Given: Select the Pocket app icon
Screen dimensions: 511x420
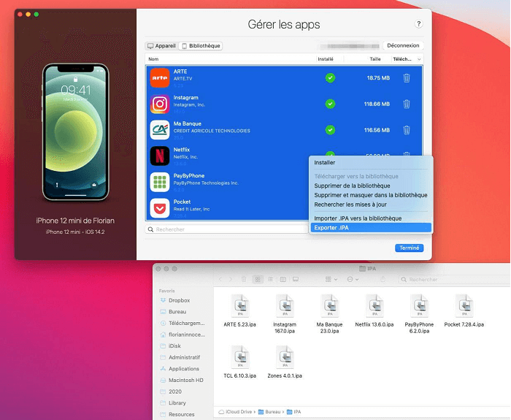Looking at the screenshot, I should click(160, 208).
